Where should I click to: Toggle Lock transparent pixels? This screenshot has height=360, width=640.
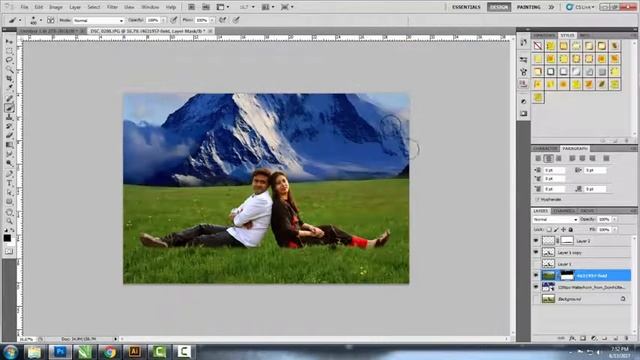549,230
